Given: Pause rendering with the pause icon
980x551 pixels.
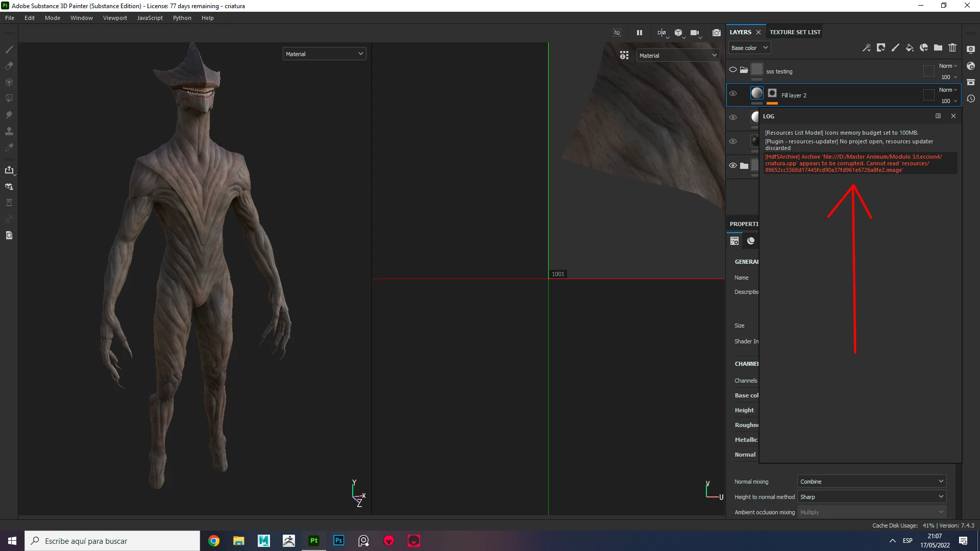Looking at the screenshot, I should point(640,33).
